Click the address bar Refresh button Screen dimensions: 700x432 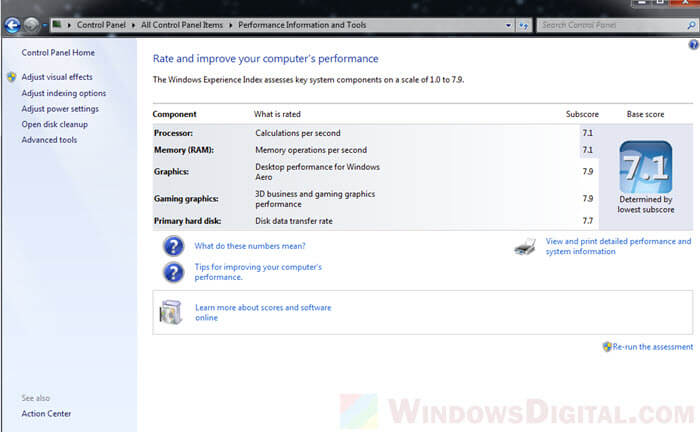524,25
